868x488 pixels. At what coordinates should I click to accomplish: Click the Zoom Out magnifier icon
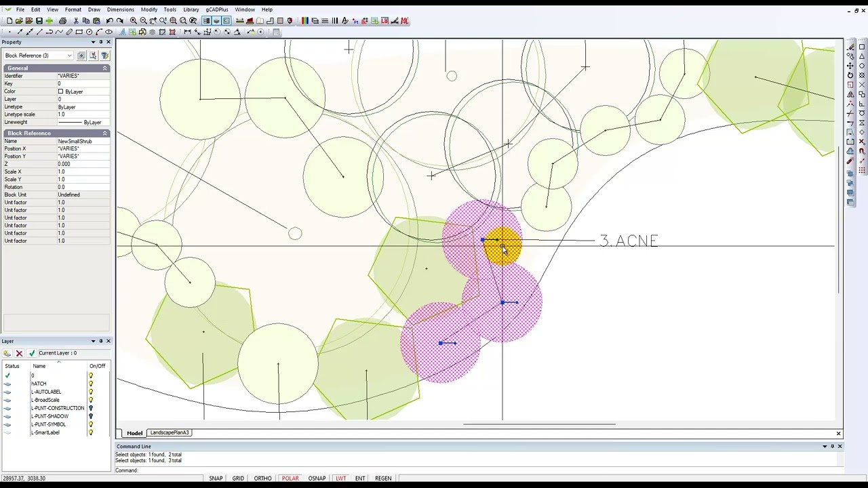coord(143,21)
